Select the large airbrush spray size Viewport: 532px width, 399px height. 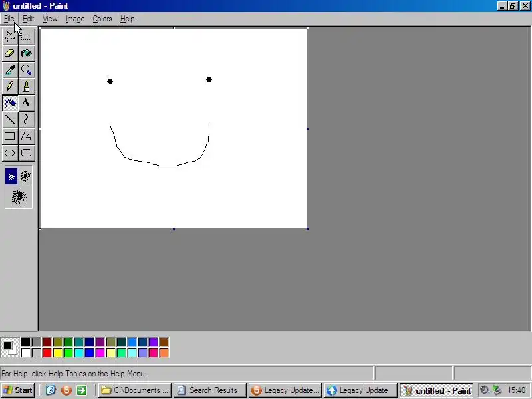[19, 197]
